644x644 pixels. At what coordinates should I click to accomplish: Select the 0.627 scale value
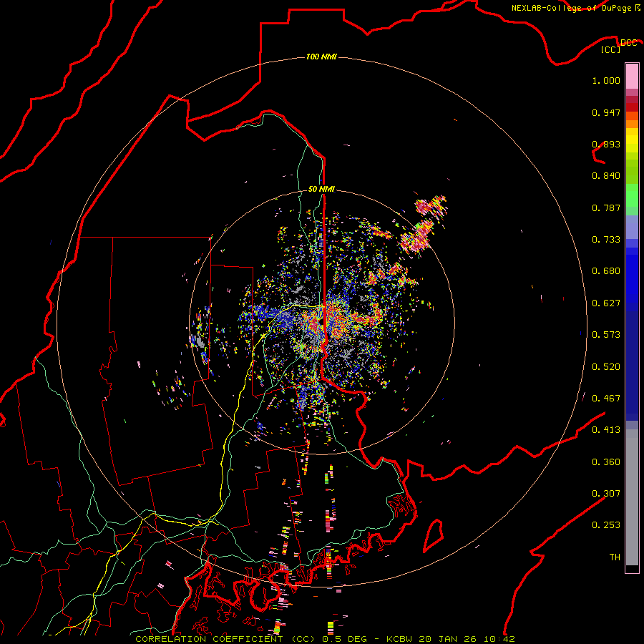[606, 303]
